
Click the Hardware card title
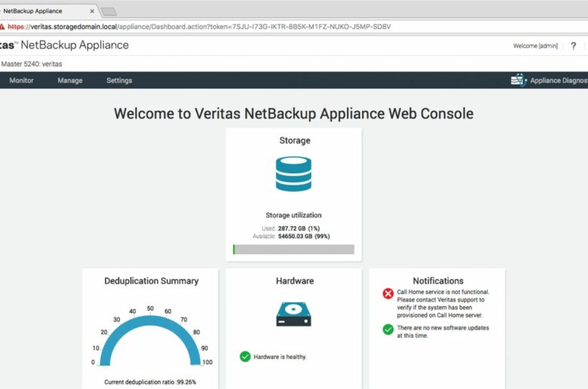[295, 281]
